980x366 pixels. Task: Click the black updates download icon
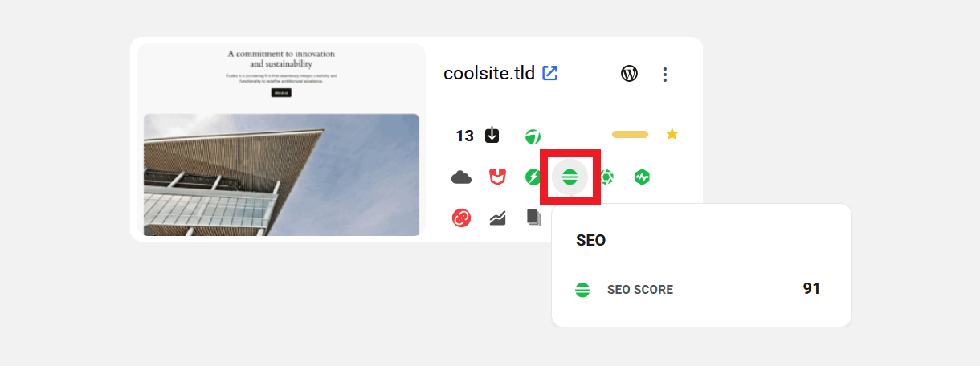click(492, 136)
